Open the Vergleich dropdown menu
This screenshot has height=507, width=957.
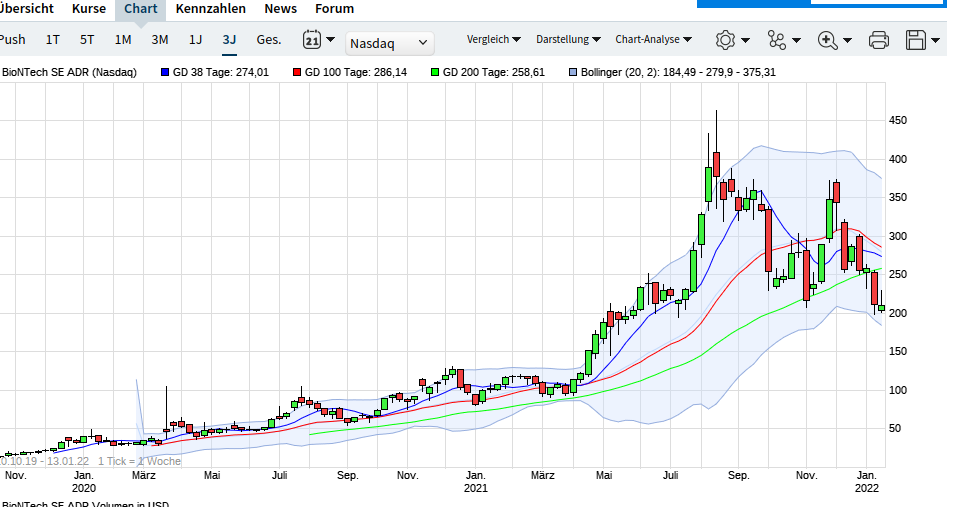(x=493, y=39)
